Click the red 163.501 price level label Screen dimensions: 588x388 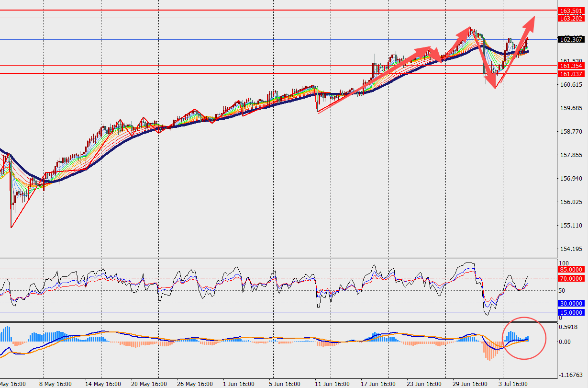(571, 11)
